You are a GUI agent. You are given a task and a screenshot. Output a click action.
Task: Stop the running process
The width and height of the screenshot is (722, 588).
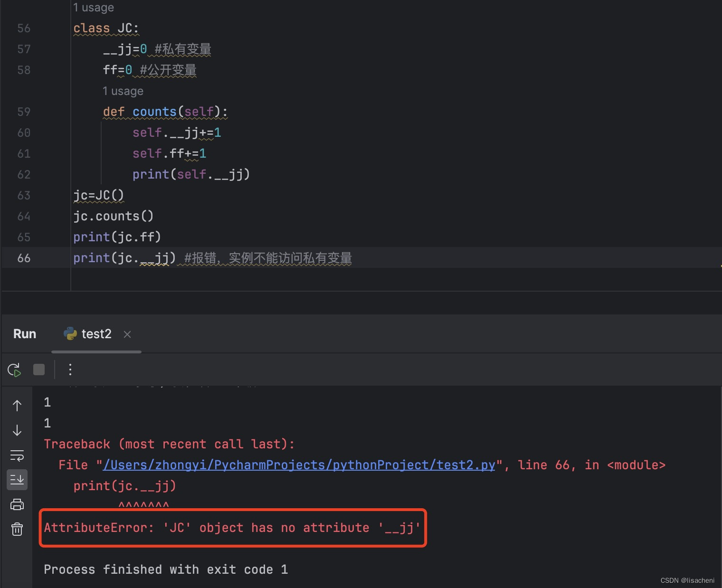point(39,370)
